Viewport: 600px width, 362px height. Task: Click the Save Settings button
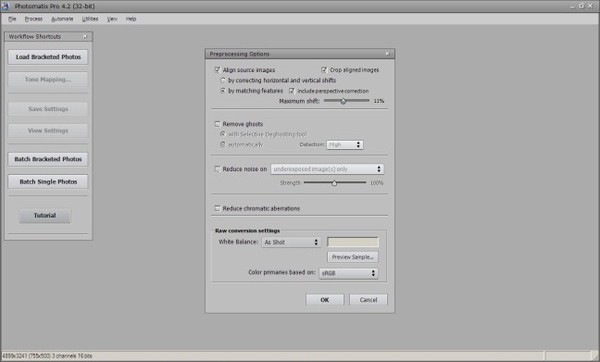coord(48,109)
